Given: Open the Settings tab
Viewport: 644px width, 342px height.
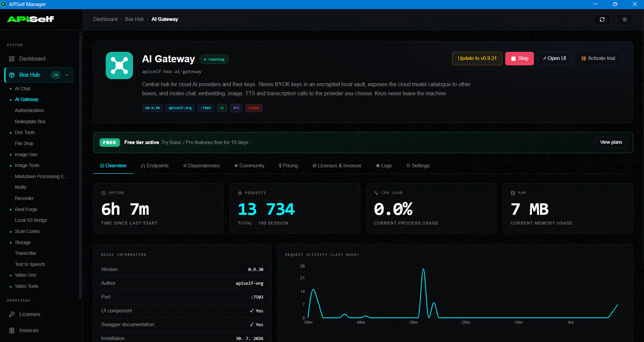Looking at the screenshot, I should tap(418, 166).
